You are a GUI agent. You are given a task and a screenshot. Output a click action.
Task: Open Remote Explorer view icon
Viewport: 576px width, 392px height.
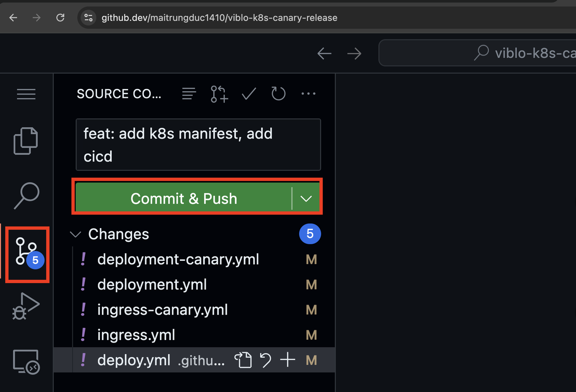click(x=25, y=361)
